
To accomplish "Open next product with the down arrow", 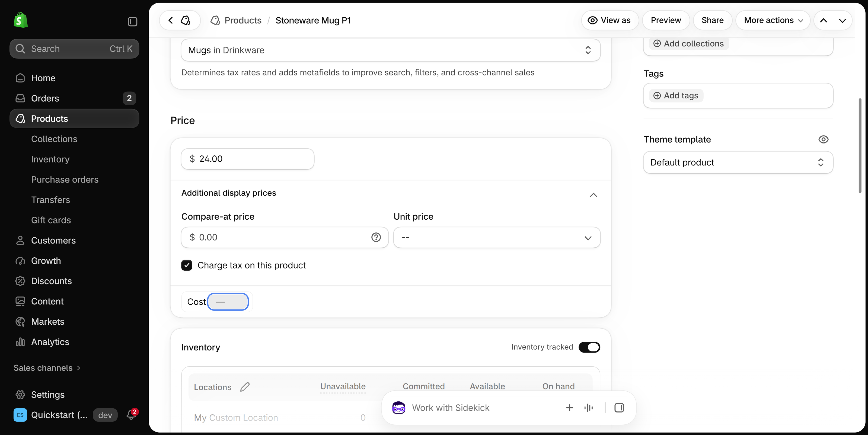I will (x=842, y=21).
